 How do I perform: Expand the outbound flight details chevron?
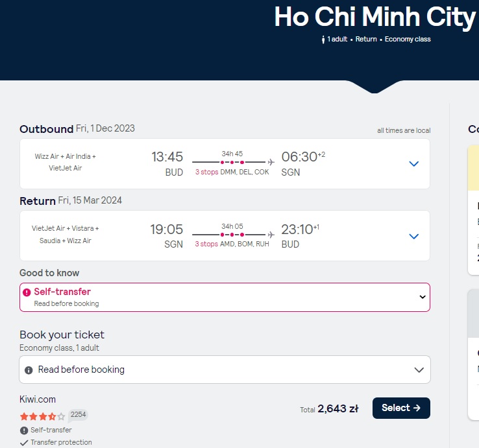click(413, 163)
